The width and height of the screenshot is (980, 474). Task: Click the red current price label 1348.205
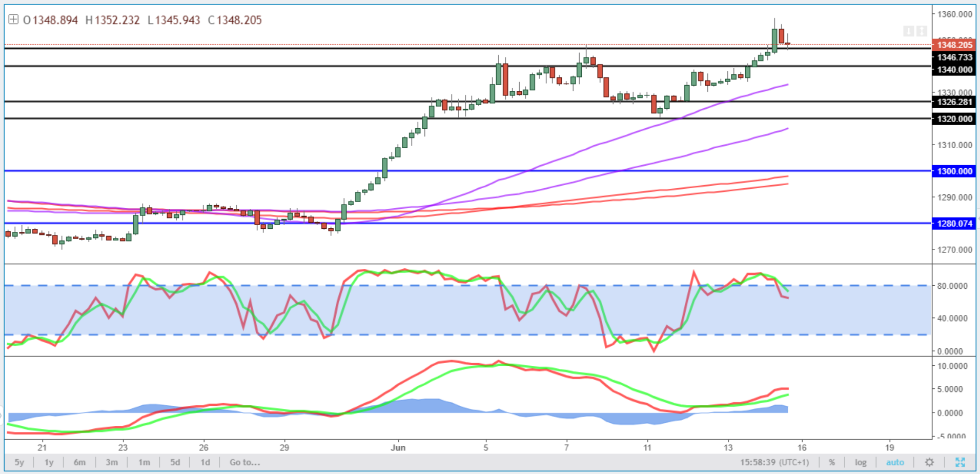(x=954, y=45)
